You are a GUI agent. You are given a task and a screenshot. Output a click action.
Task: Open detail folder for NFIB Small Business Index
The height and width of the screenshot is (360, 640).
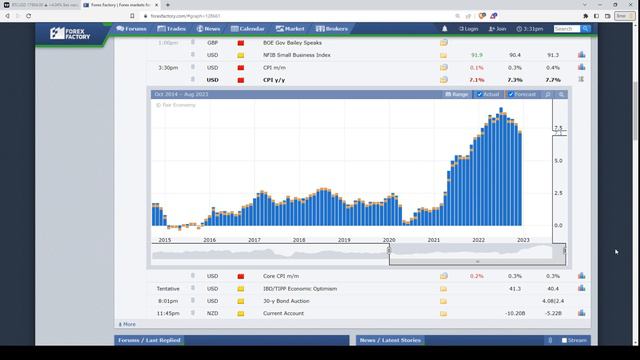click(443, 55)
